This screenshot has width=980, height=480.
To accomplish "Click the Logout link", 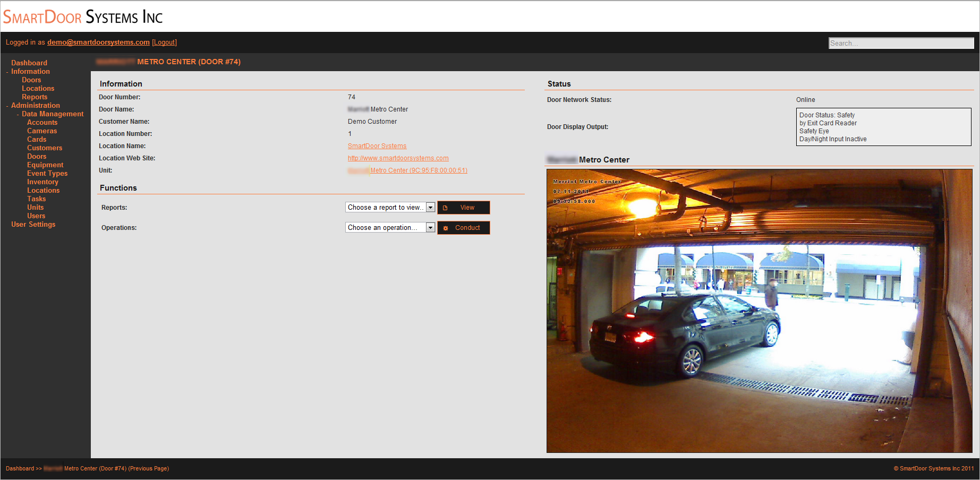I will point(164,42).
